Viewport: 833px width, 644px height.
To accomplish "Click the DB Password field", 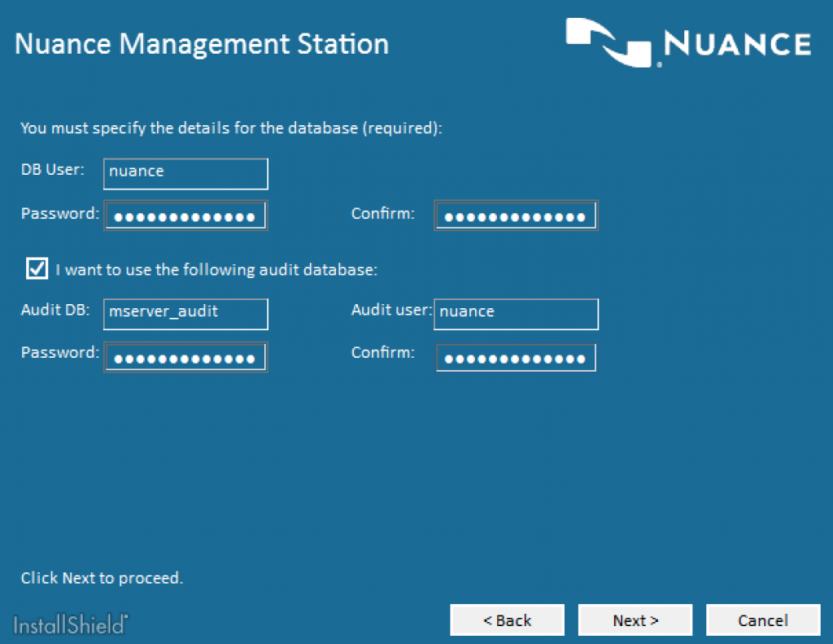I will pos(185,214).
